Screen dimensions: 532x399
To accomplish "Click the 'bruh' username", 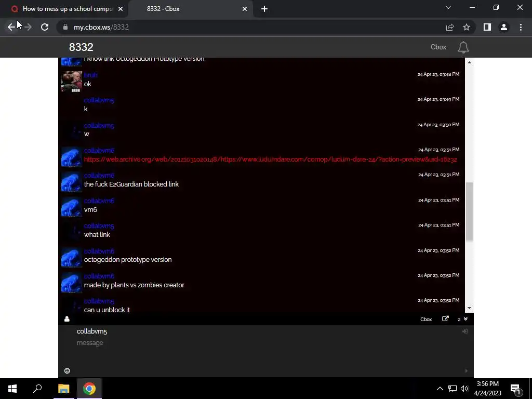I will point(90,75).
